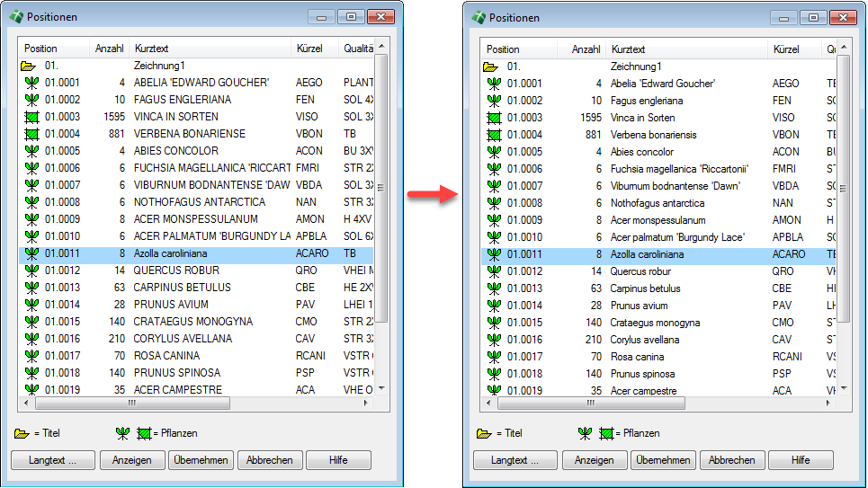Click the horizontal scrollbar right arrow in right window
Screen dimensions: 868x488
(829, 404)
